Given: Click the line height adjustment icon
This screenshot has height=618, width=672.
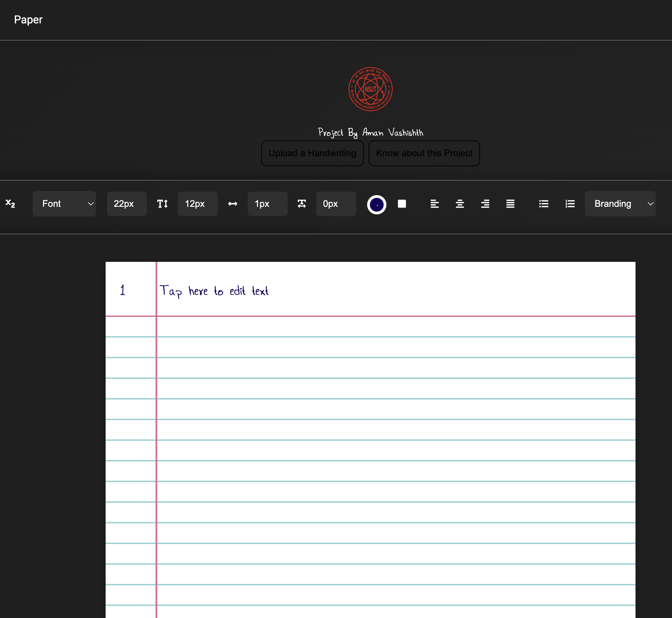Looking at the screenshot, I should tap(162, 204).
